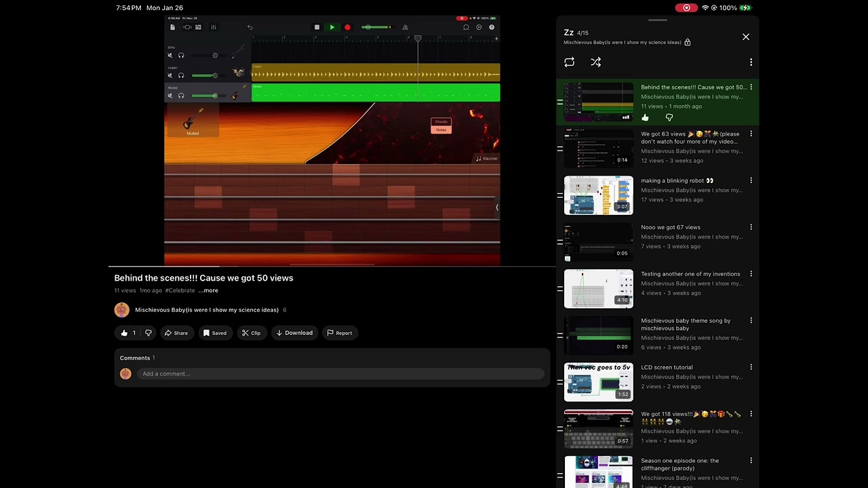Screen dimensions: 868x488
Task: Select the Erhu instrument icon
Action: 238,52
